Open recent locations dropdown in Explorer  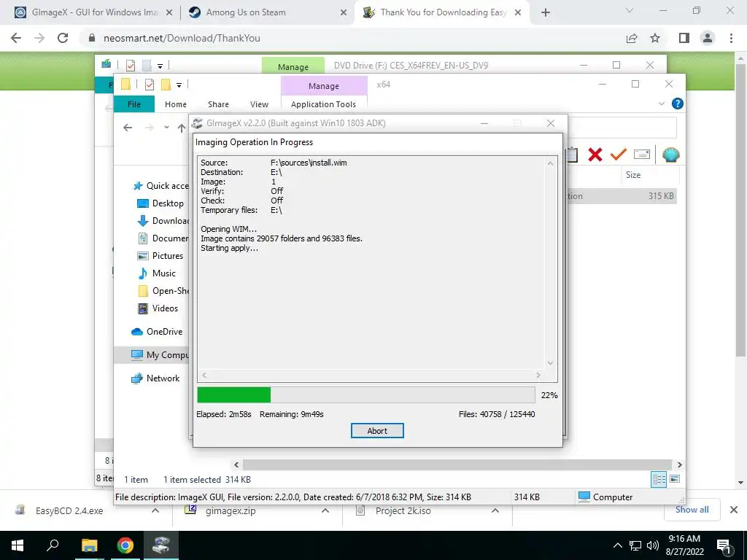point(166,127)
